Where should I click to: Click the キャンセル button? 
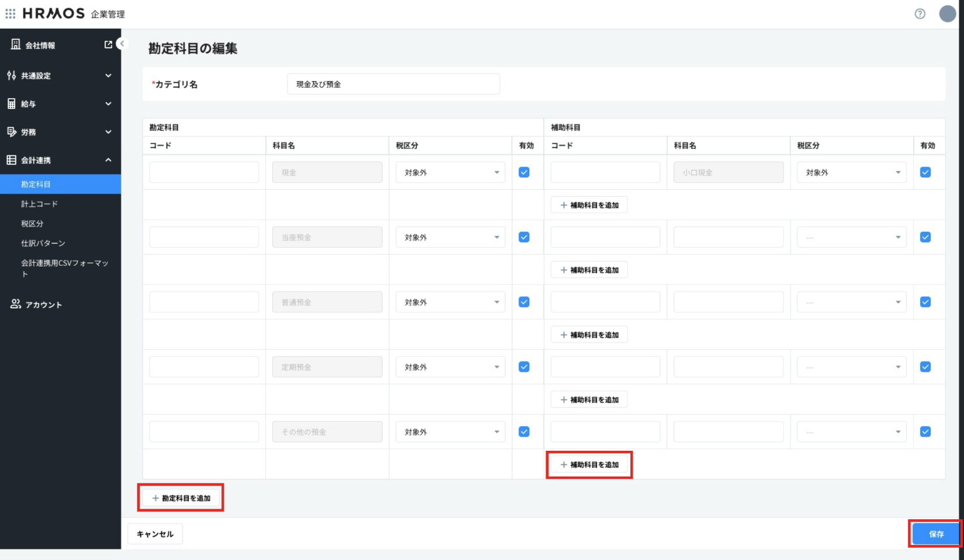point(155,534)
